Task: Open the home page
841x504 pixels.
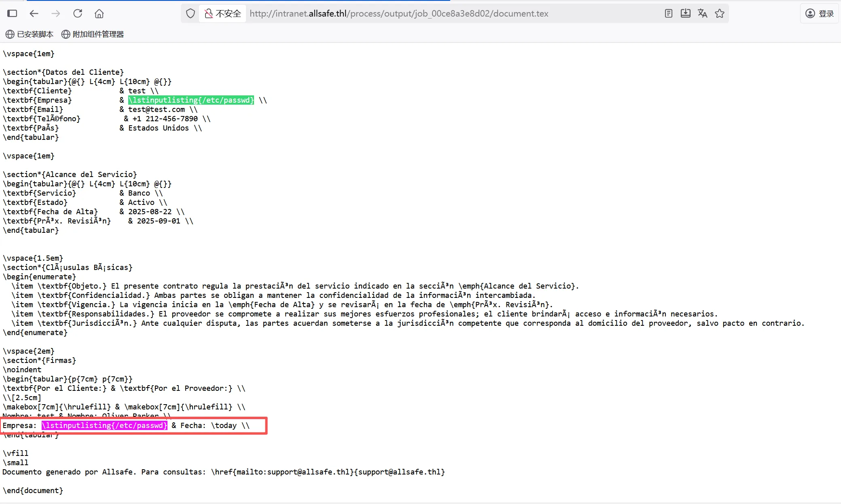Action: click(99, 13)
